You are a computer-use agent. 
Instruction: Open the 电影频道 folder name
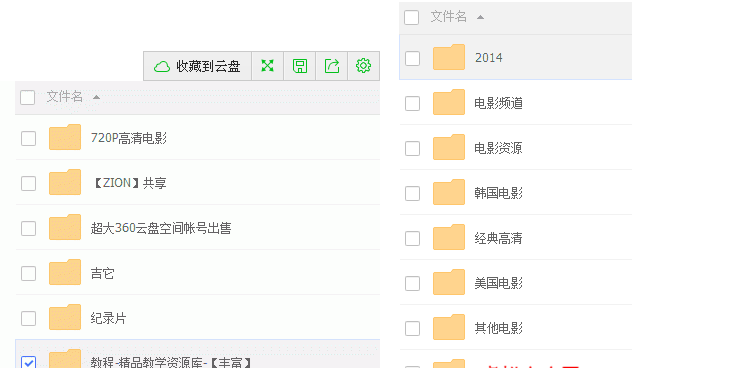pyautogui.click(x=498, y=103)
